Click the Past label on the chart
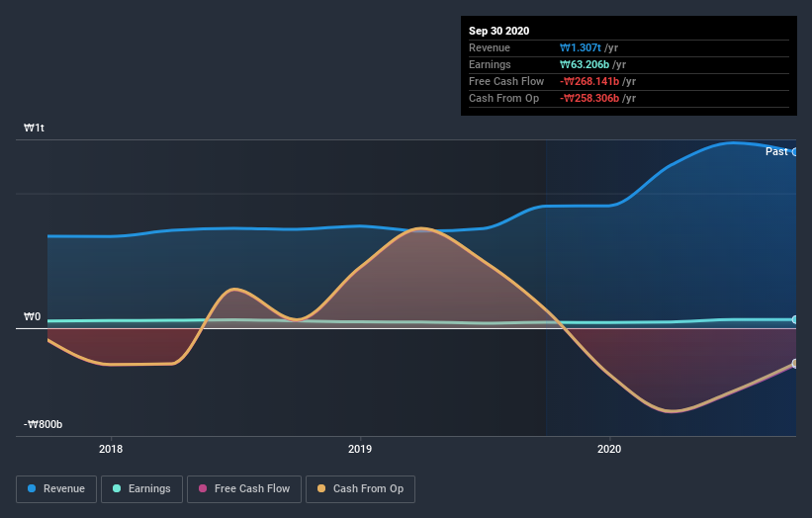This screenshot has width=812, height=518. coord(776,151)
